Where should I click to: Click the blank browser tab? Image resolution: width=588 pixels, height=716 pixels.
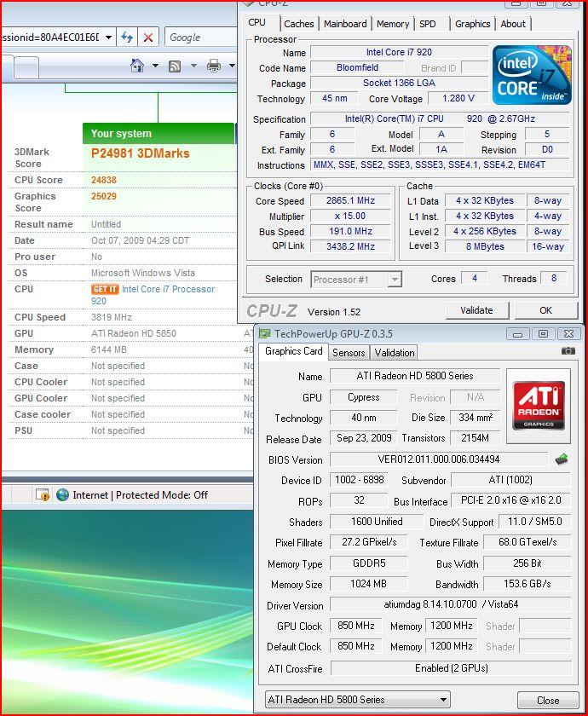pyautogui.click(x=26, y=67)
